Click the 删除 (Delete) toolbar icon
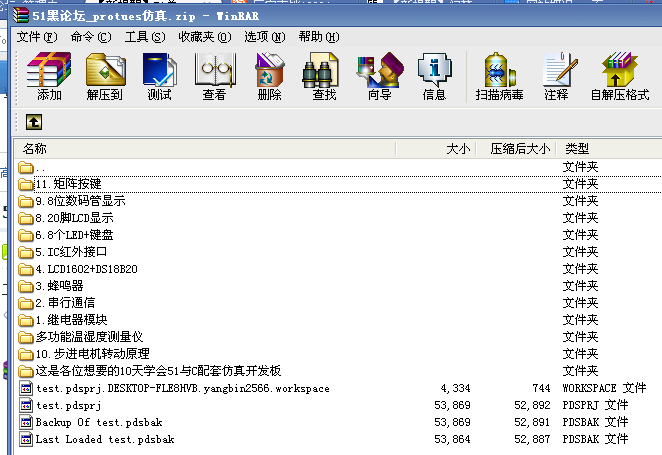 (x=269, y=76)
